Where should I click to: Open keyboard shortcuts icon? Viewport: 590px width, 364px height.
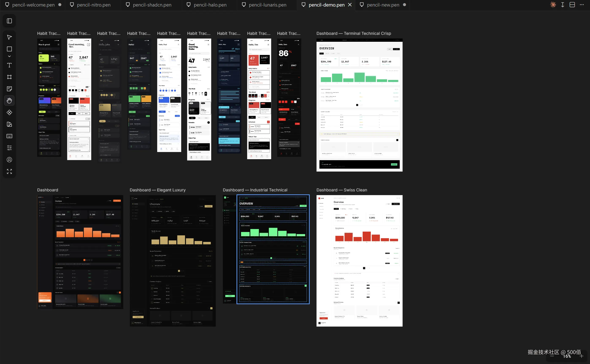pos(9,136)
